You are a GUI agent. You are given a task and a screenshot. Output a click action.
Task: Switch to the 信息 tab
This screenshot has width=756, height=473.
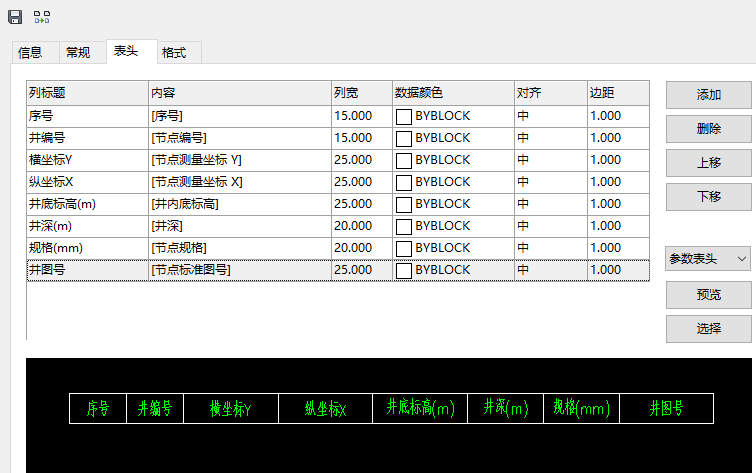tap(35, 53)
